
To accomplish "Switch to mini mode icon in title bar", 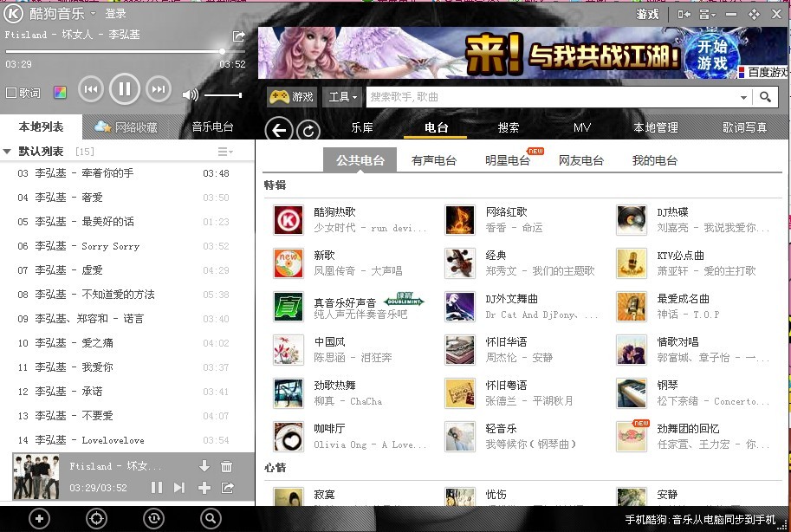I will (x=684, y=14).
